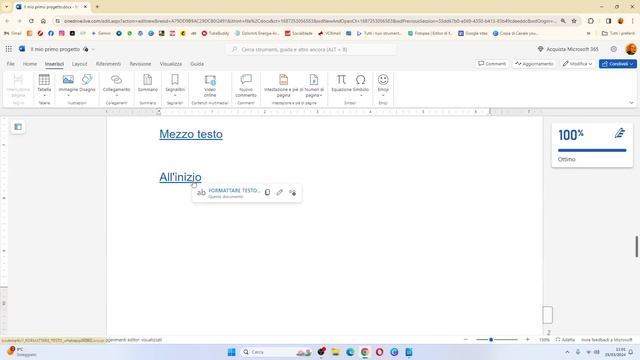Click the vertical document scrollbar thumb
Screen dimensions: 640x360
[636, 247]
